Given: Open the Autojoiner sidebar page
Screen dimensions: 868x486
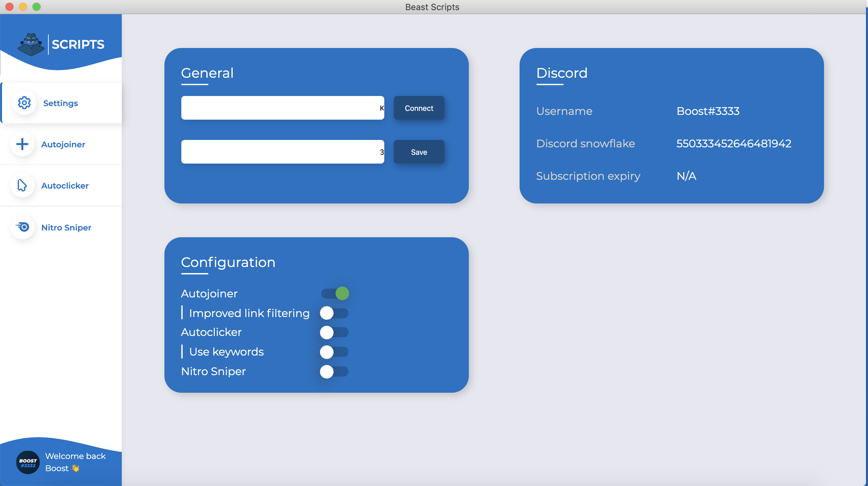Looking at the screenshot, I should coord(63,144).
